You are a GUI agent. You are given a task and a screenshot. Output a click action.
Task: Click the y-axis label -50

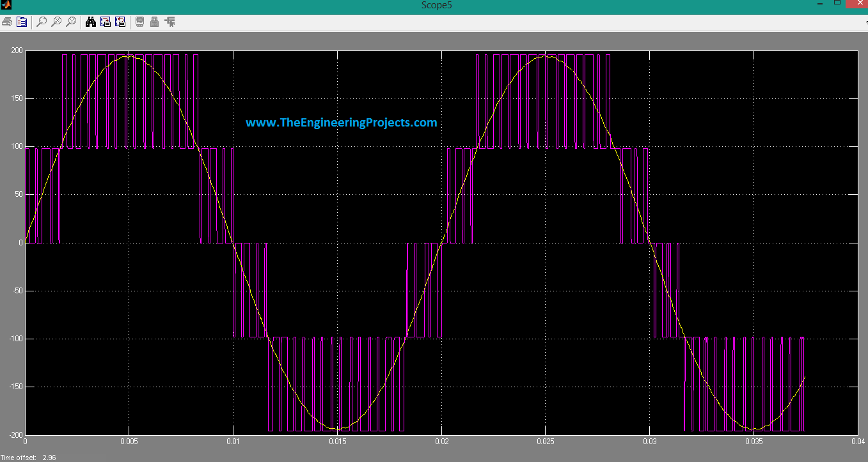(17, 291)
